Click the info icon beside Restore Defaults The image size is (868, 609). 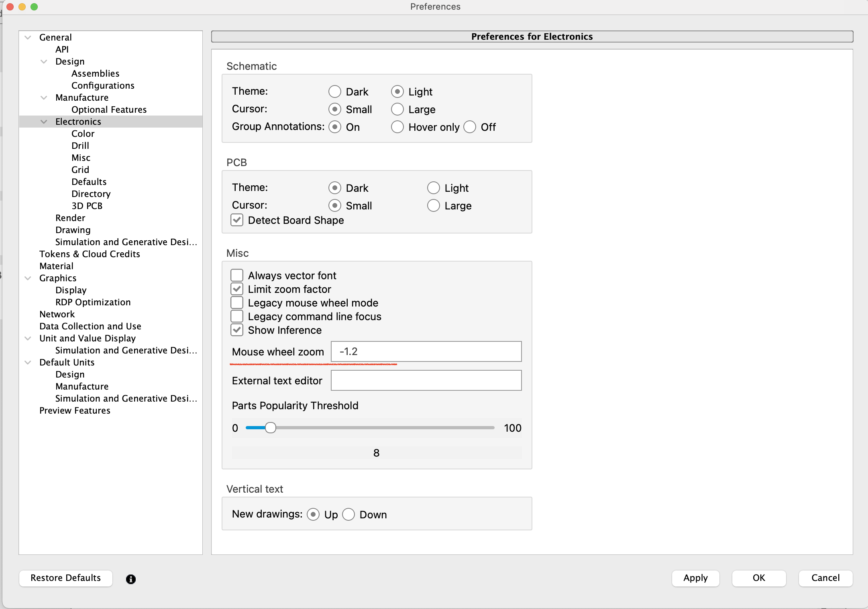130,579
